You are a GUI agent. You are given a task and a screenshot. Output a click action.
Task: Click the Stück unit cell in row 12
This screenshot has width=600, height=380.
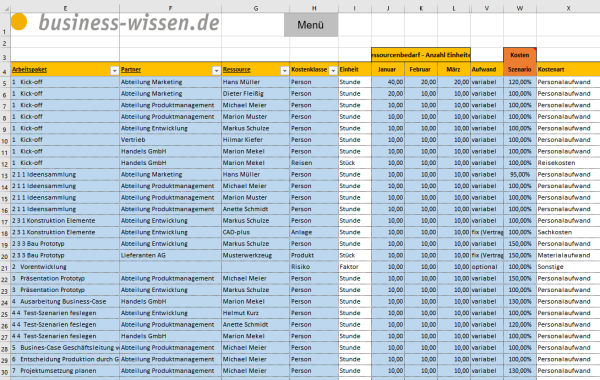click(355, 163)
